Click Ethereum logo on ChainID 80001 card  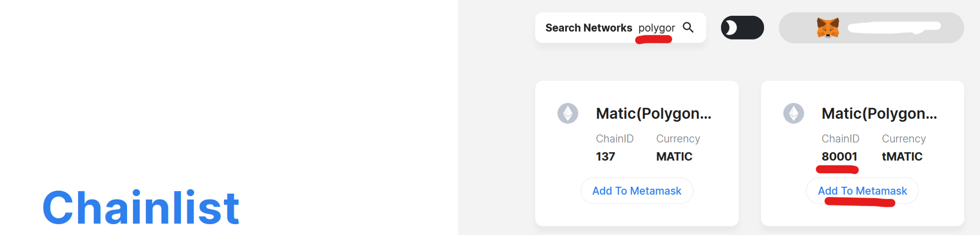pyautogui.click(x=793, y=113)
